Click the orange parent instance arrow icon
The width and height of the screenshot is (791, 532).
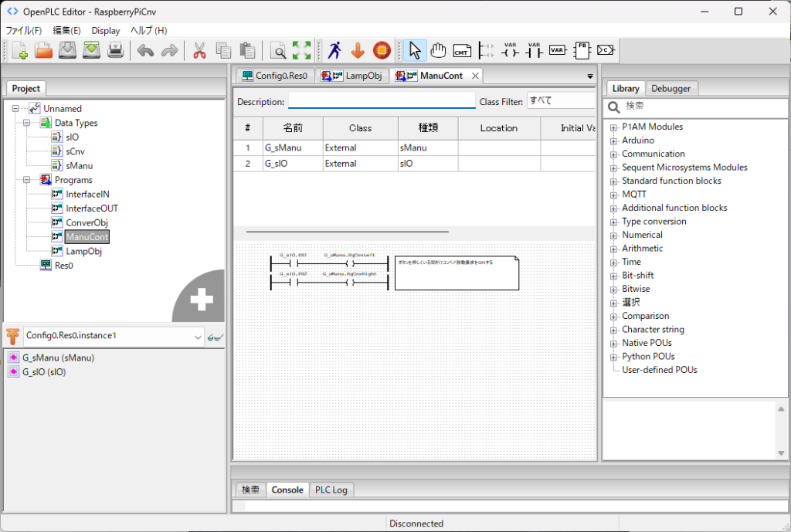[x=12, y=337]
